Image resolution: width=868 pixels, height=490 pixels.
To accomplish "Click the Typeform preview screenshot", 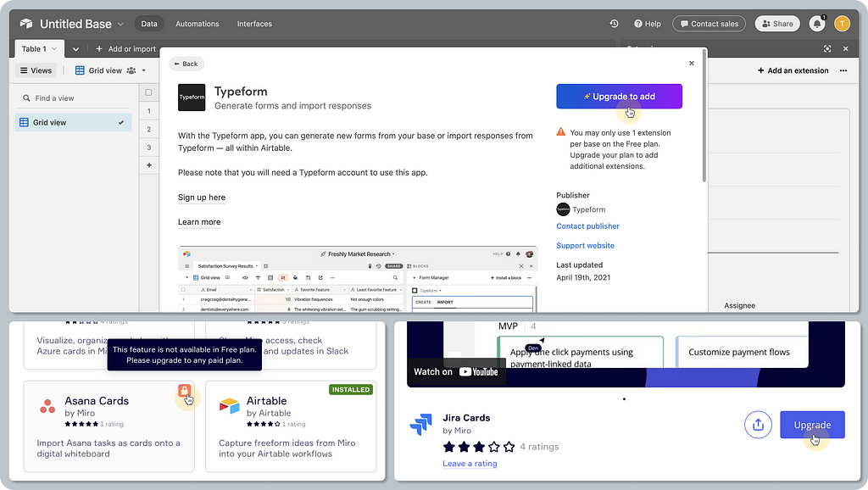I will tap(358, 279).
